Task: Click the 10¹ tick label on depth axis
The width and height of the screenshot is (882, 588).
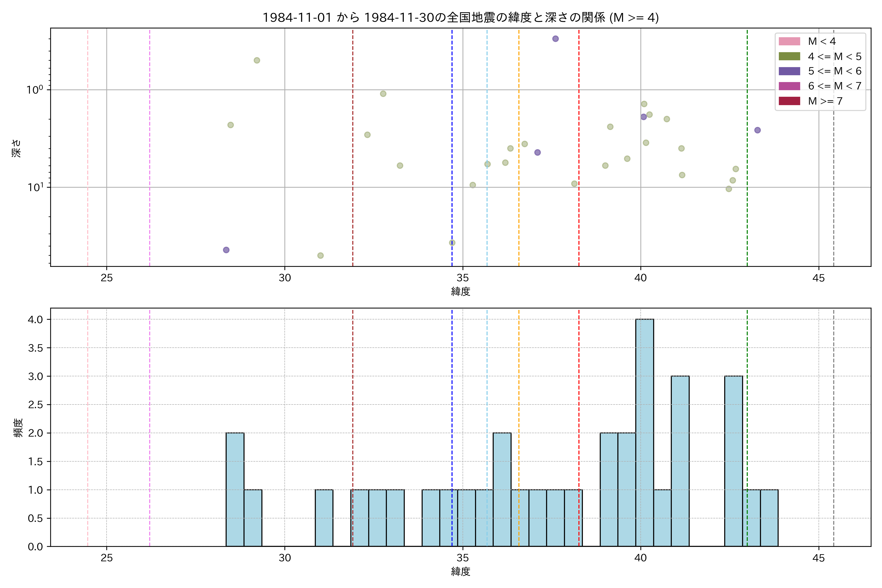Action: [x=35, y=187]
